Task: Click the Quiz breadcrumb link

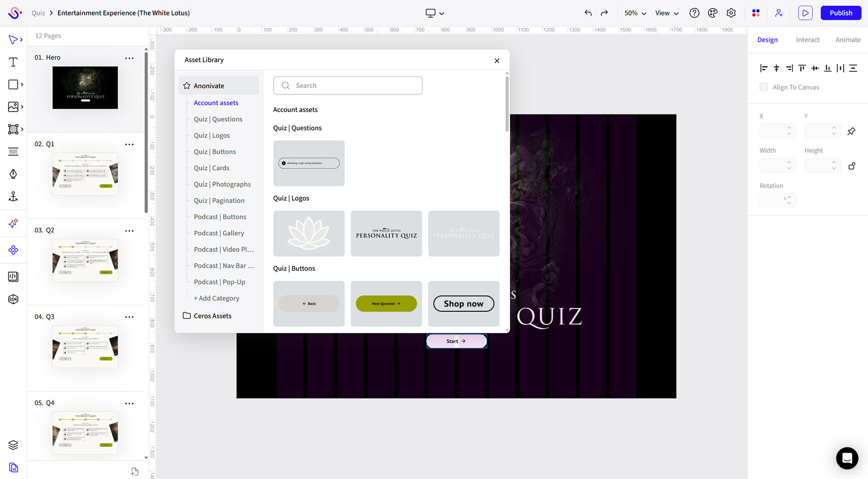Action: click(x=38, y=13)
